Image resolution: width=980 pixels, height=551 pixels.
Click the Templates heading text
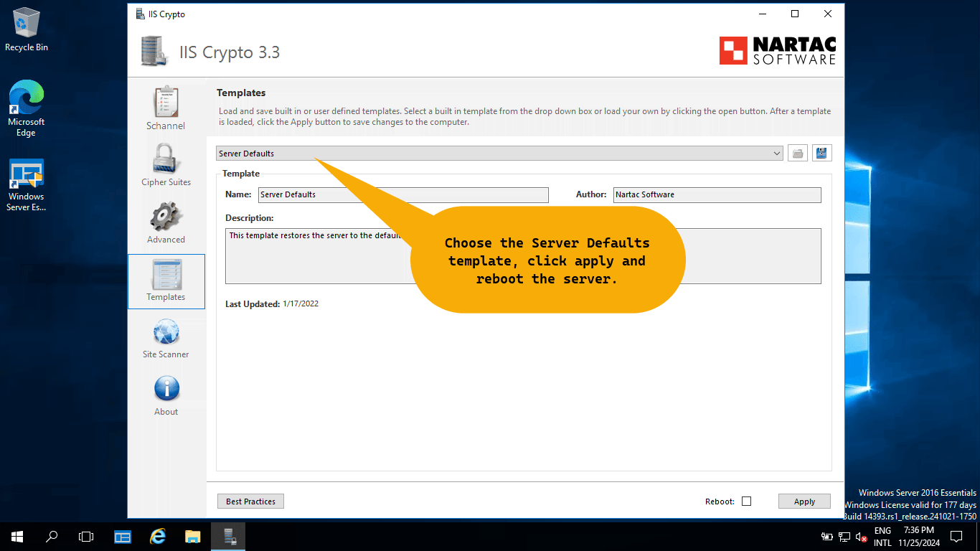click(x=241, y=93)
